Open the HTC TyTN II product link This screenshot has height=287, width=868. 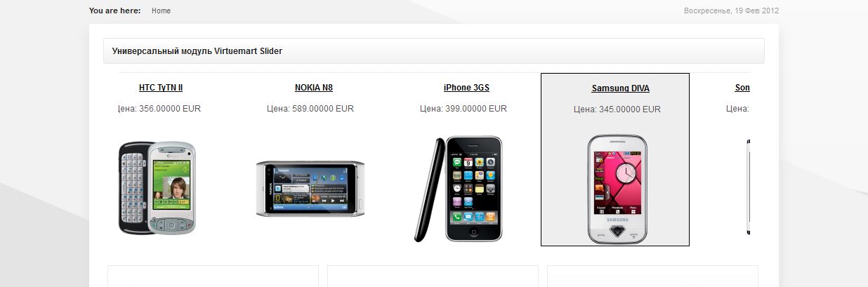coord(161,88)
